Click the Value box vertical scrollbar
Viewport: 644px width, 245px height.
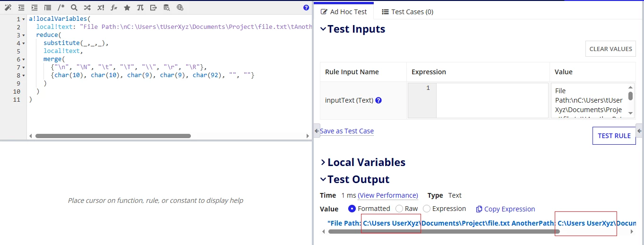631,96
